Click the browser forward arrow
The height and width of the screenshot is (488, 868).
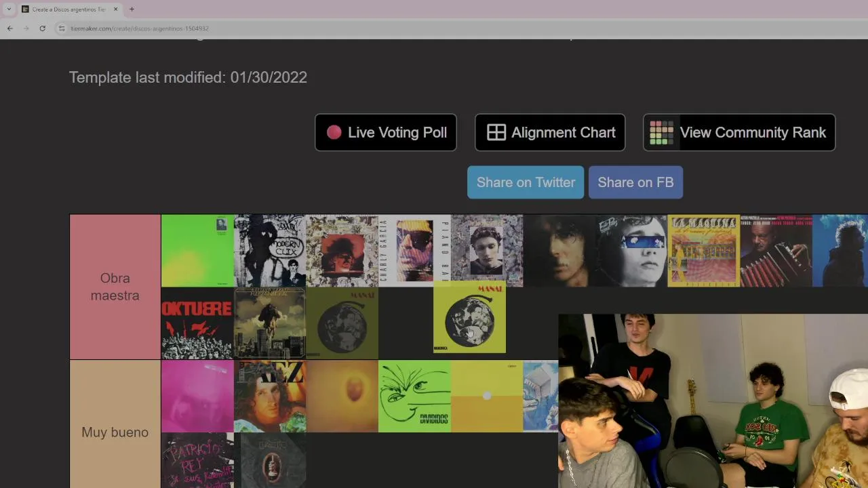26,28
